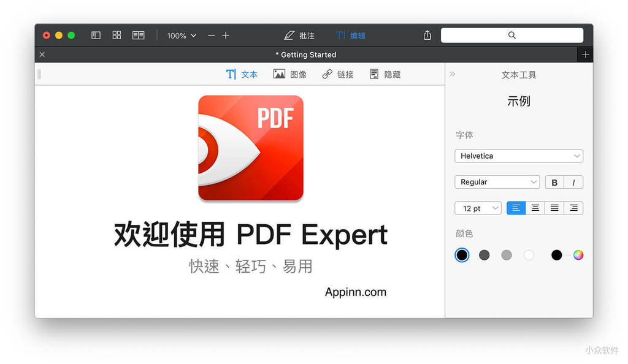Screen dimensions: 628x364
Task: Click the Appinn.com text
Action: [x=356, y=292]
